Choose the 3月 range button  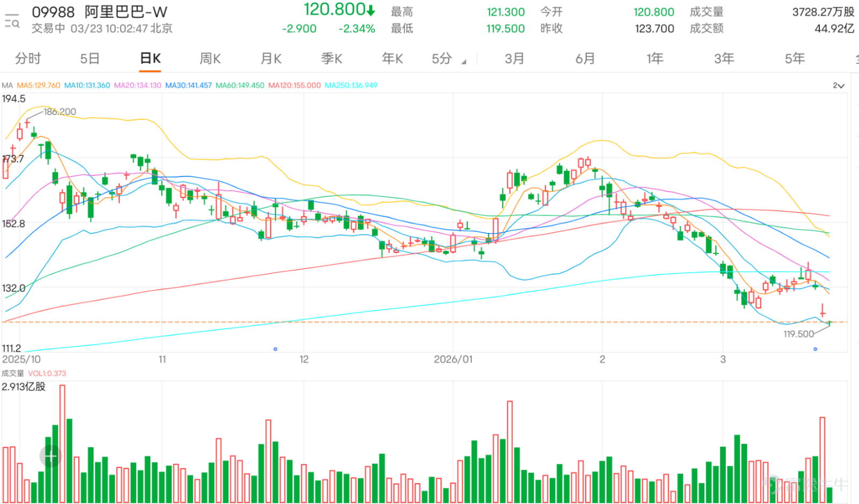tap(514, 59)
